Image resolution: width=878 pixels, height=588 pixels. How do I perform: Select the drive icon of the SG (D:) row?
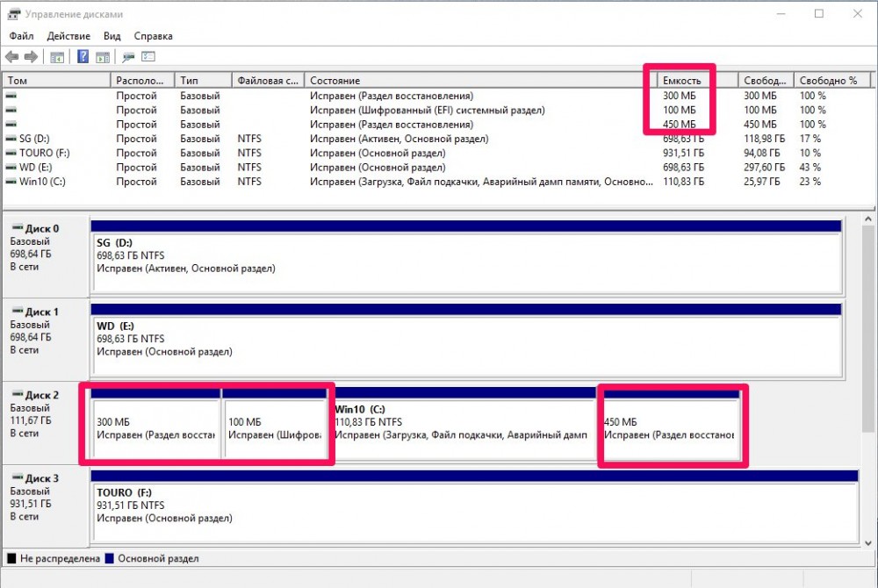(11, 139)
